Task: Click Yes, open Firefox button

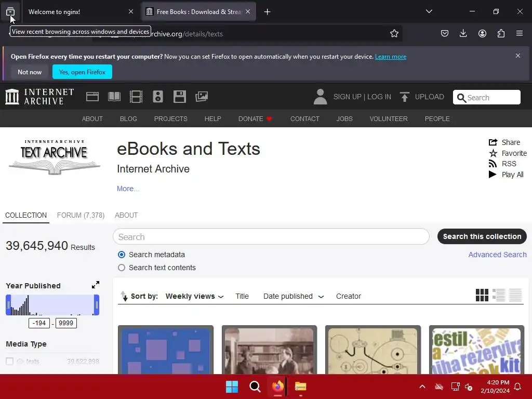Action: (x=82, y=72)
